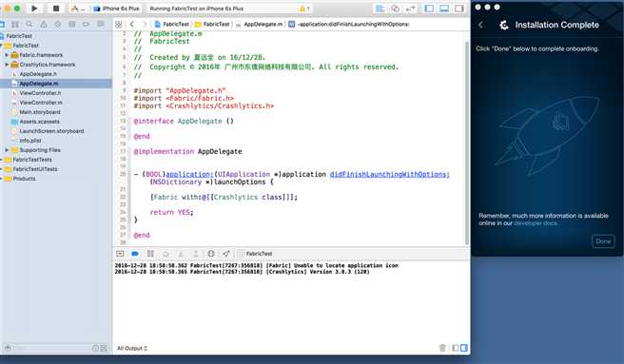Open the Test navigator (diamond)
Screen dimensions: 624x364
pos(58,25)
